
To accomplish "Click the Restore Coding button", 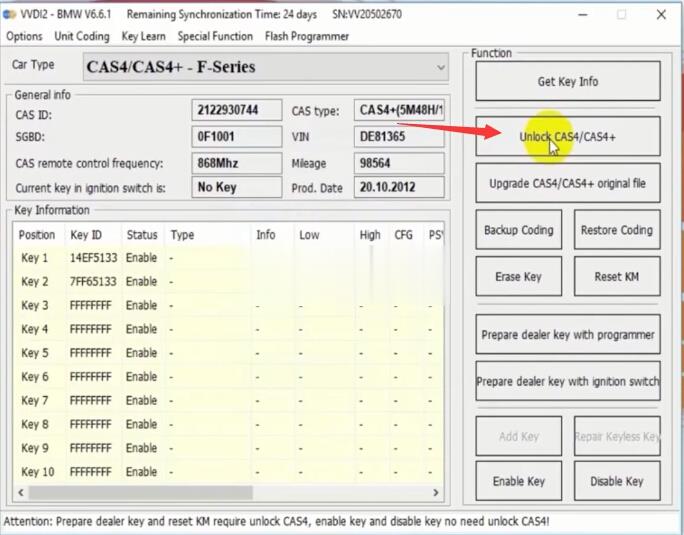I will (617, 230).
